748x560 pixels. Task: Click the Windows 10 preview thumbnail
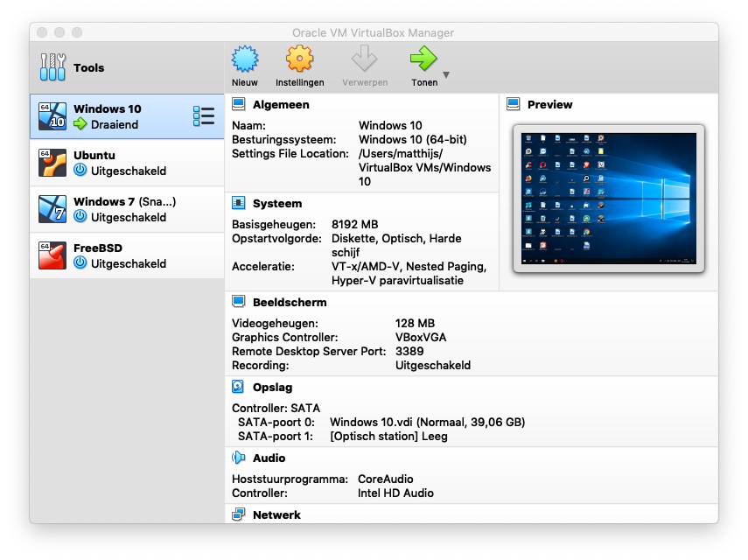(608, 198)
